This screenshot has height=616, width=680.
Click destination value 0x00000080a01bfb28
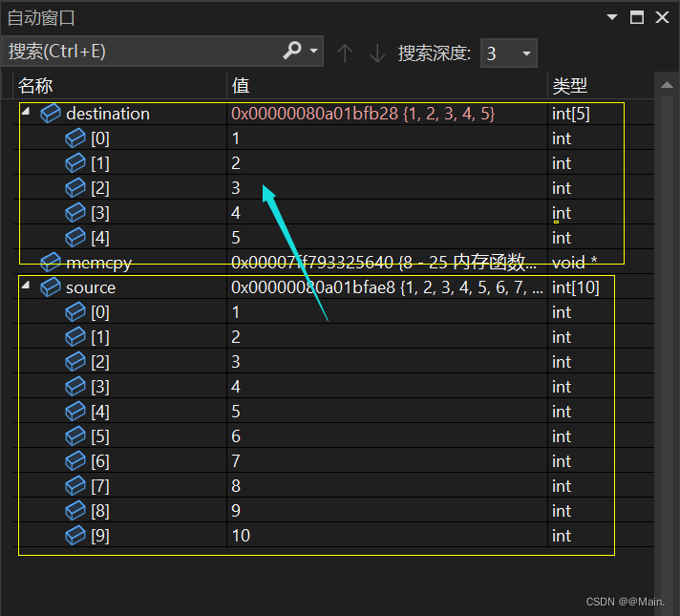click(x=314, y=114)
